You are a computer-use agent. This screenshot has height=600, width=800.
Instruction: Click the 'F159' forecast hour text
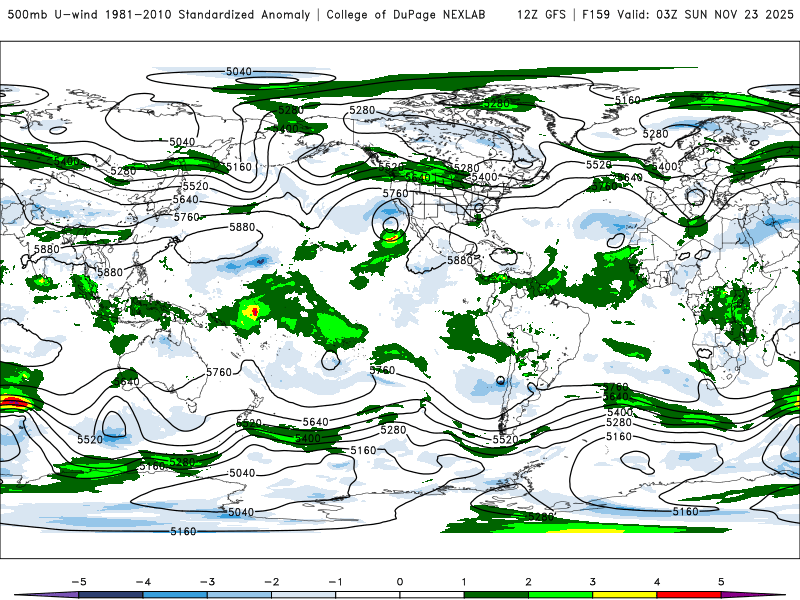(x=596, y=14)
